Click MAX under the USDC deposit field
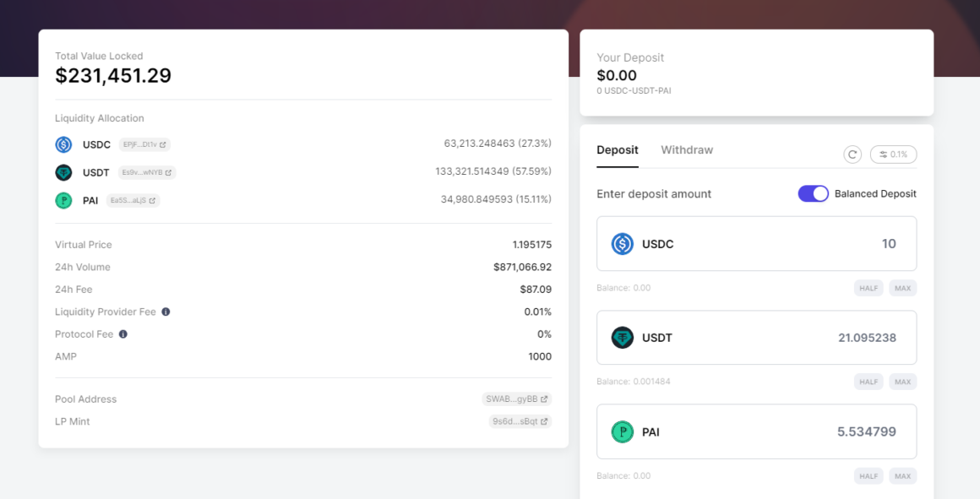The image size is (980, 499). [902, 287]
